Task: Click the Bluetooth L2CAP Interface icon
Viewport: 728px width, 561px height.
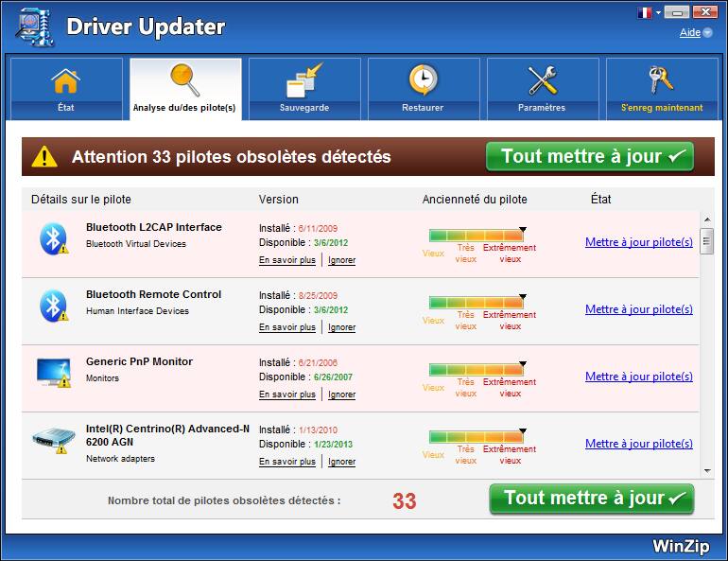Action: pos(53,237)
